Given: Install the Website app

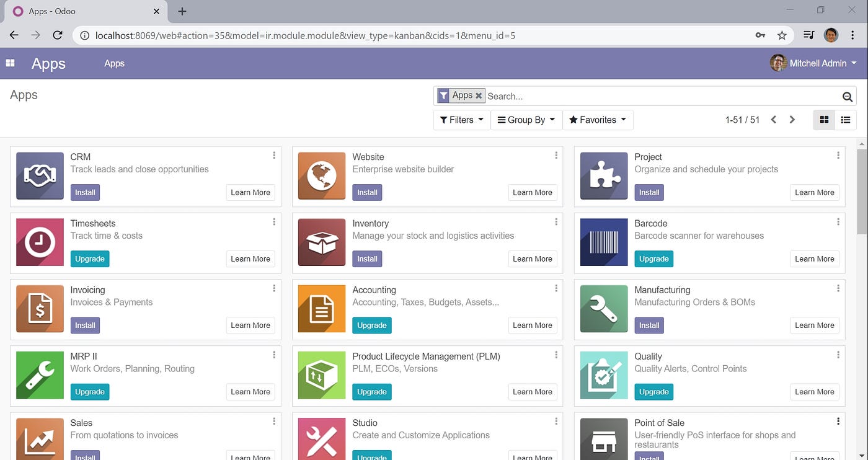Looking at the screenshot, I should coord(367,192).
